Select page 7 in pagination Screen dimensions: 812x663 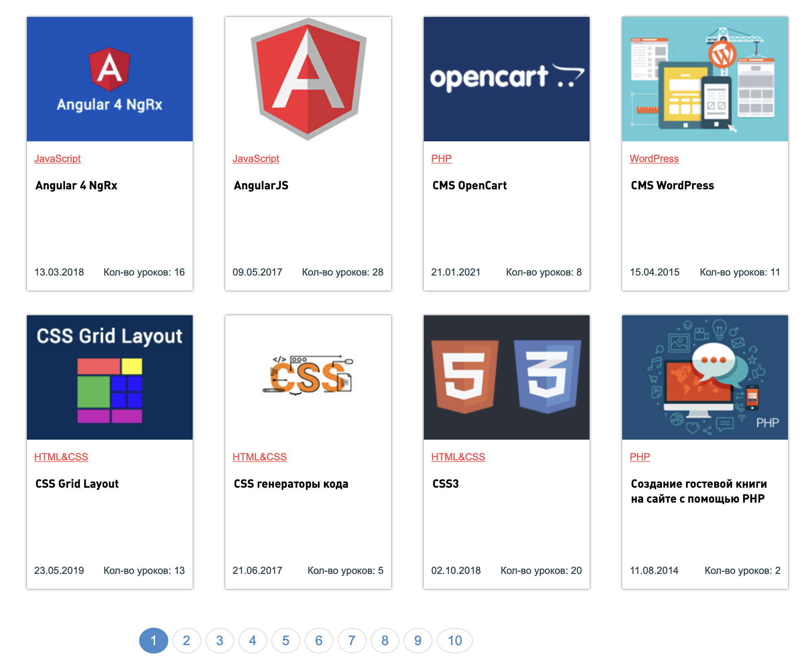point(352,641)
